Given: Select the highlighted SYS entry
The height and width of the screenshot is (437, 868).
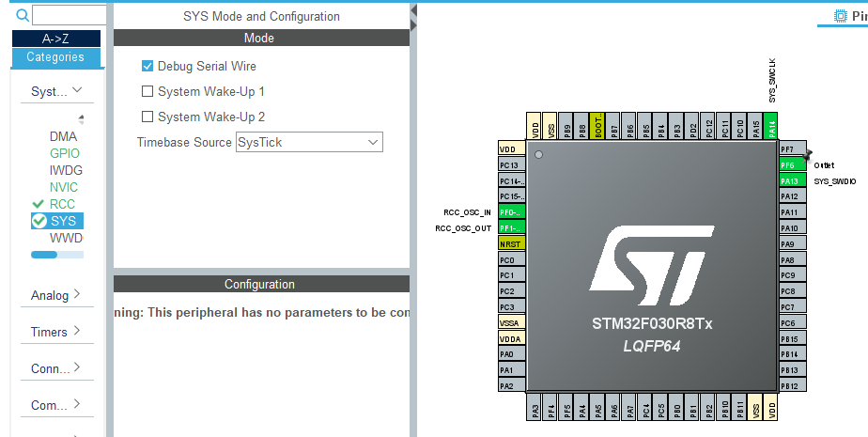Looking at the screenshot, I should tap(57, 221).
